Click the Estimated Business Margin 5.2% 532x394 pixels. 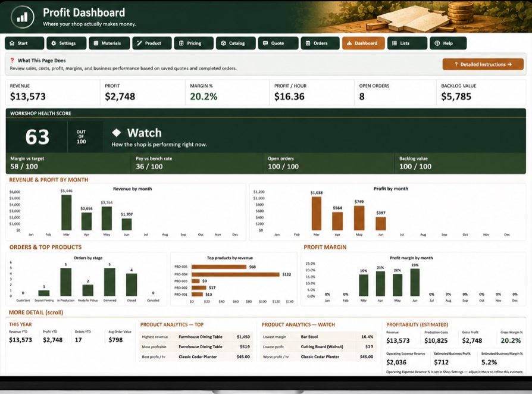pos(489,362)
